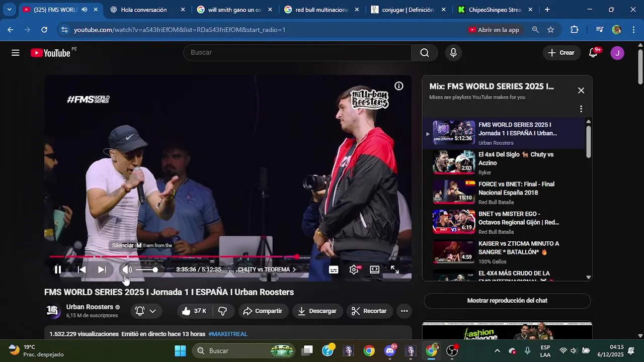Play FORCE vs BNET Final Nacional España 2018

[503, 192]
